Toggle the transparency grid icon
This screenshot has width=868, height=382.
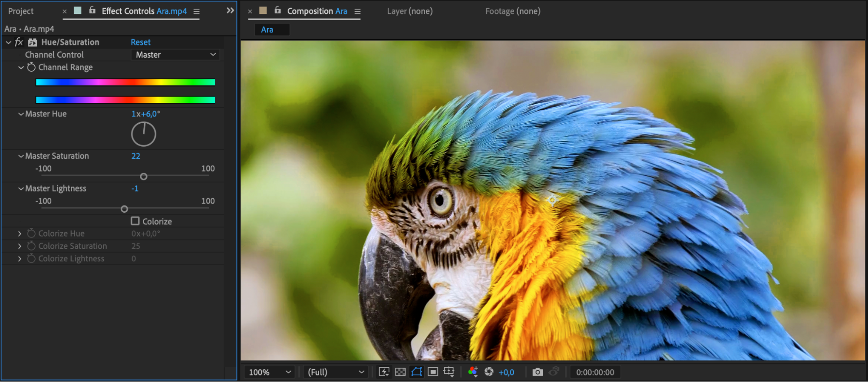pyautogui.click(x=400, y=372)
